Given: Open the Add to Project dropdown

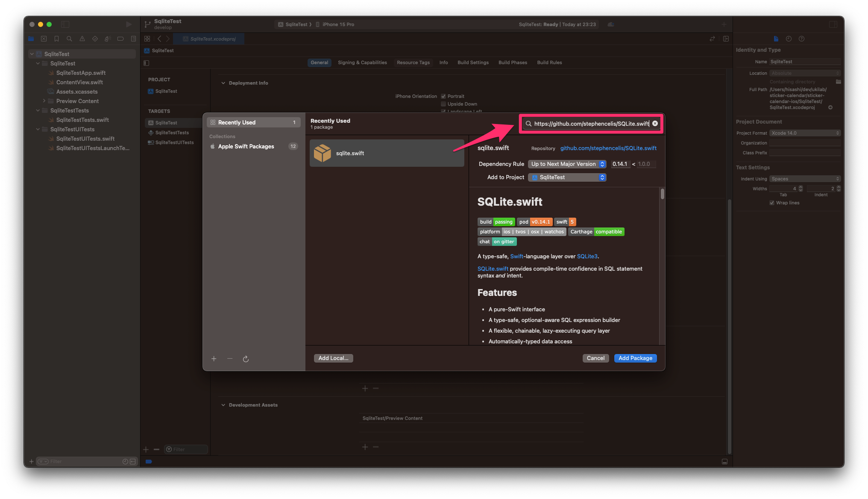Looking at the screenshot, I should (x=567, y=177).
